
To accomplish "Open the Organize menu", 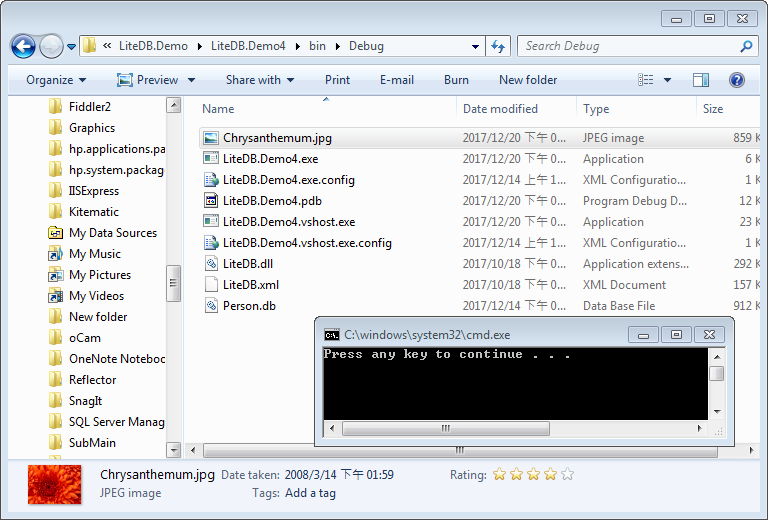I will [56, 80].
